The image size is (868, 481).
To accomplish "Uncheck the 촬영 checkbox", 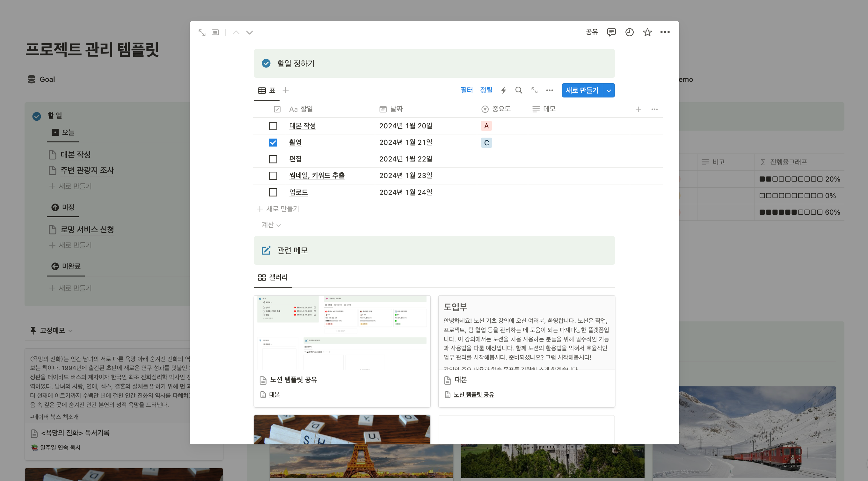I will pyautogui.click(x=273, y=142).
